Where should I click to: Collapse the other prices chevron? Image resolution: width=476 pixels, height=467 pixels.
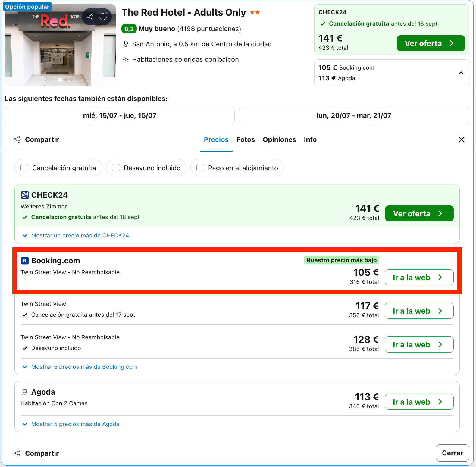click(461, 73)
